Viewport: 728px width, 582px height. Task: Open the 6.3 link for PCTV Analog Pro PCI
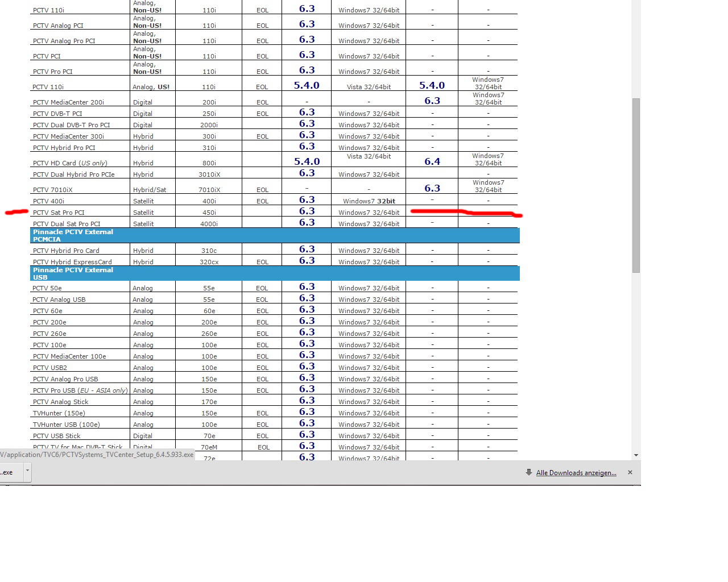pos(307,39)
